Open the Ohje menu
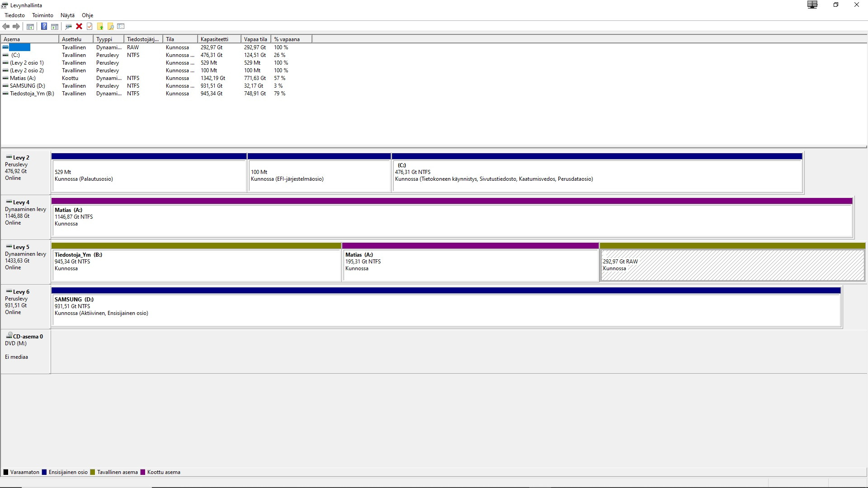This screenshot has width=868, height=488. click(x=87, y=15)
